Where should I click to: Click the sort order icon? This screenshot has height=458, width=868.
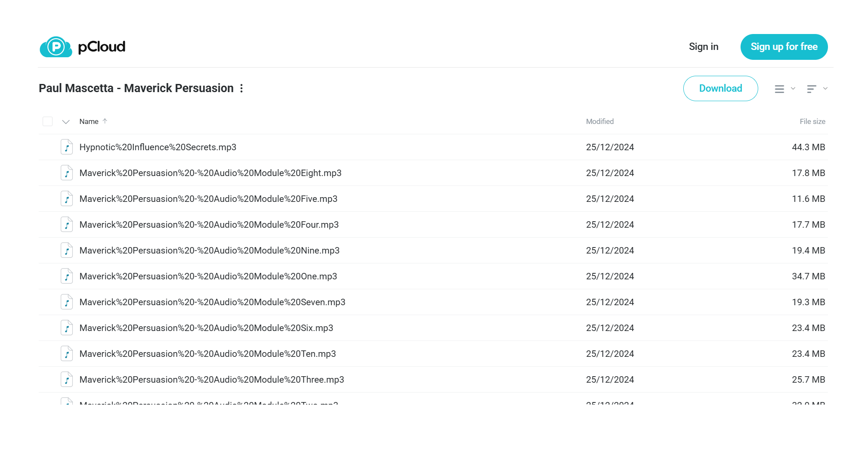click(812, 89)
